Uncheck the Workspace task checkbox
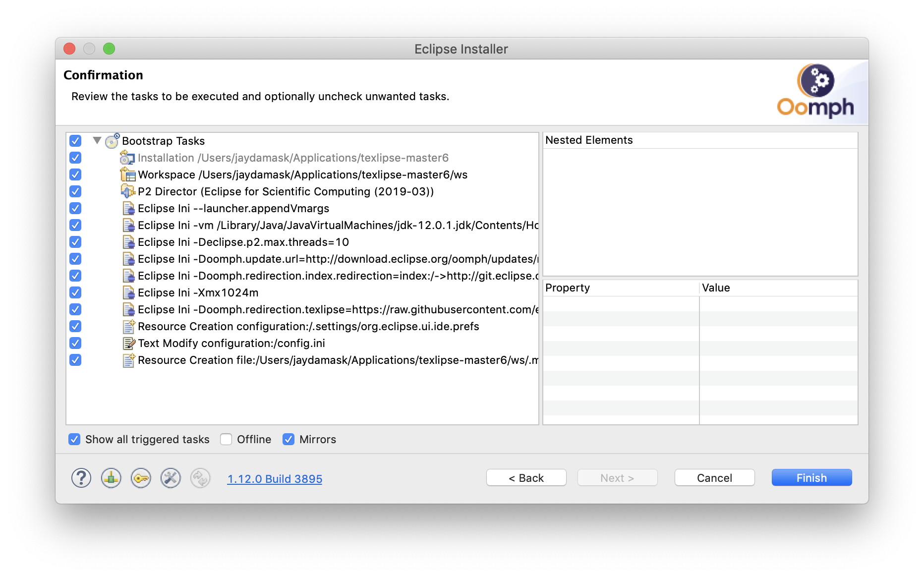Screen dimensions: 924x577 [75, 174]
